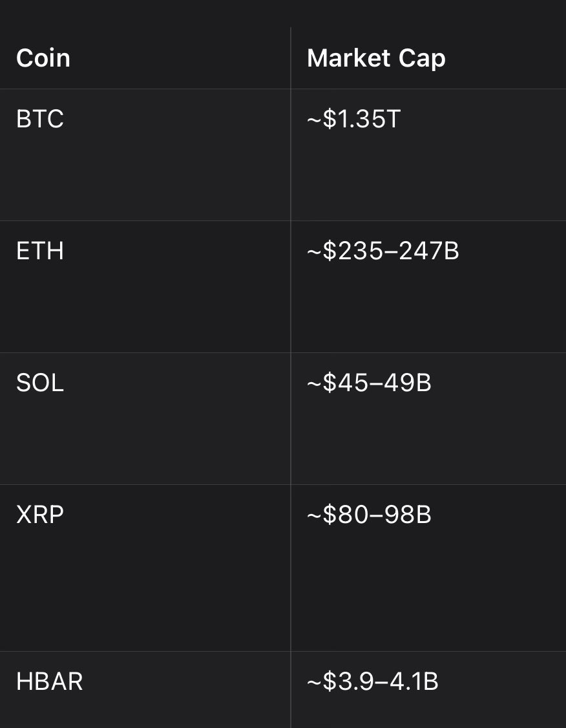Pick the market cap in ETH's row

[383, 252]
